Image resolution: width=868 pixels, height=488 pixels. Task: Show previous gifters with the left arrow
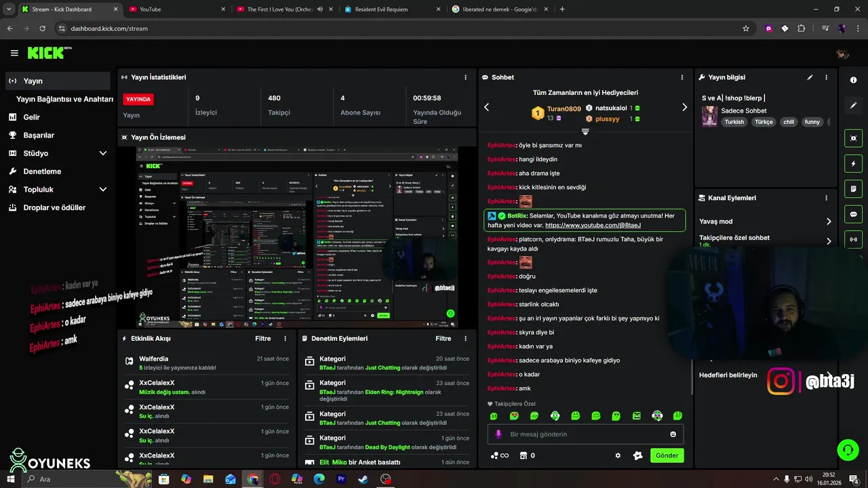[486, 107]
